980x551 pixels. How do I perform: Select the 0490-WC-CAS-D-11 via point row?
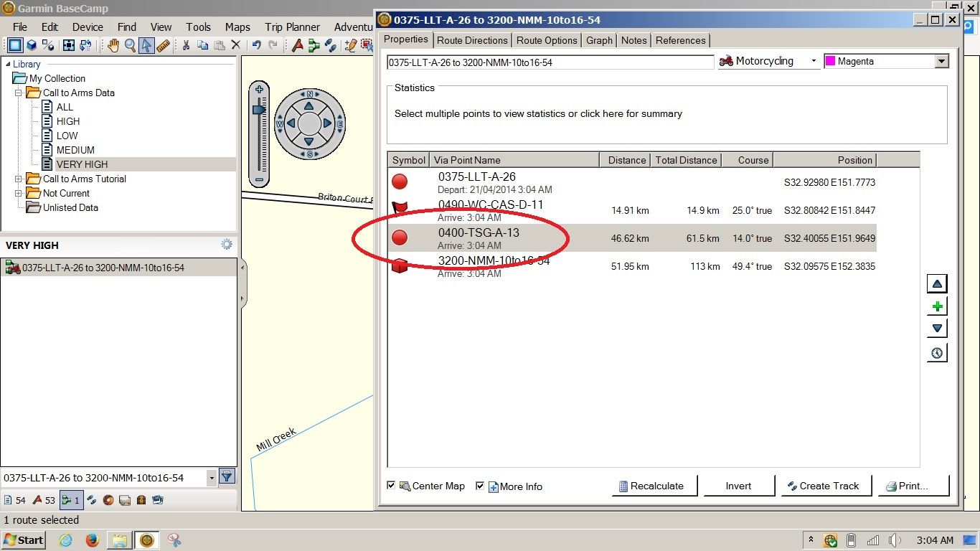tap(631, 210)
